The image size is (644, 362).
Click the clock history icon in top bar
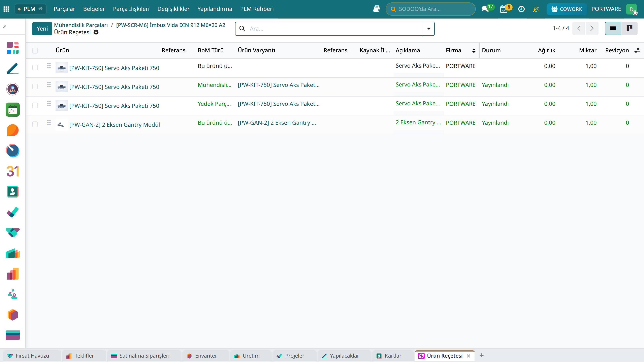point(521,9)
